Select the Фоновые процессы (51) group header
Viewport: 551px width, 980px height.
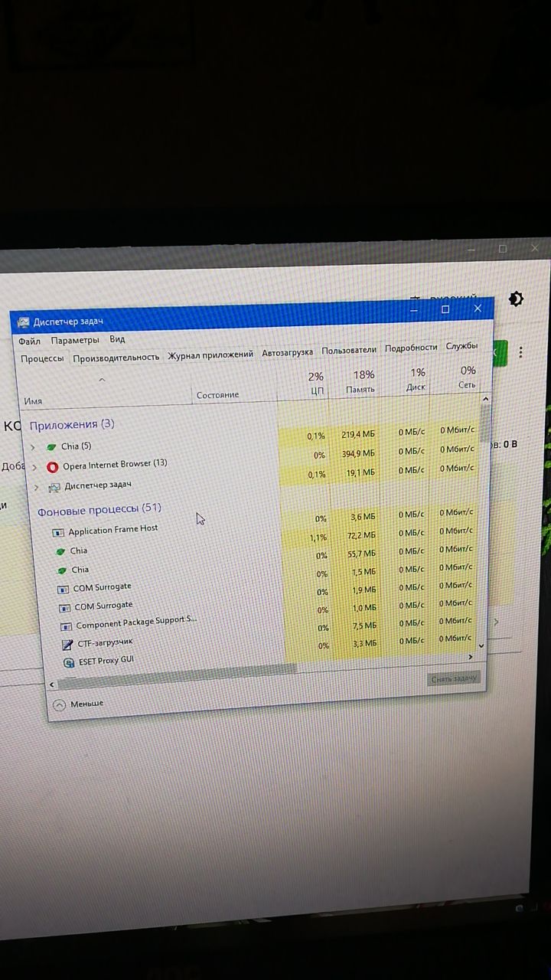[x=99, y=509]
